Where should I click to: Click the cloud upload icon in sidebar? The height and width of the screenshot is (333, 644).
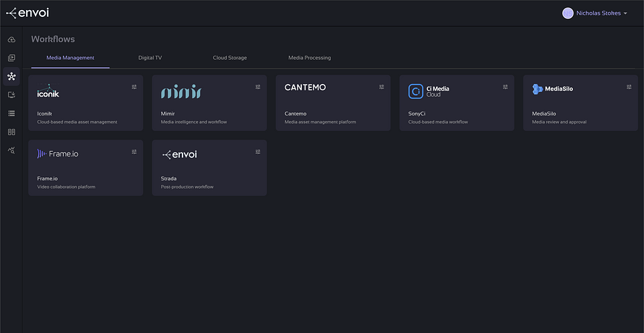(x=11, y=40)
